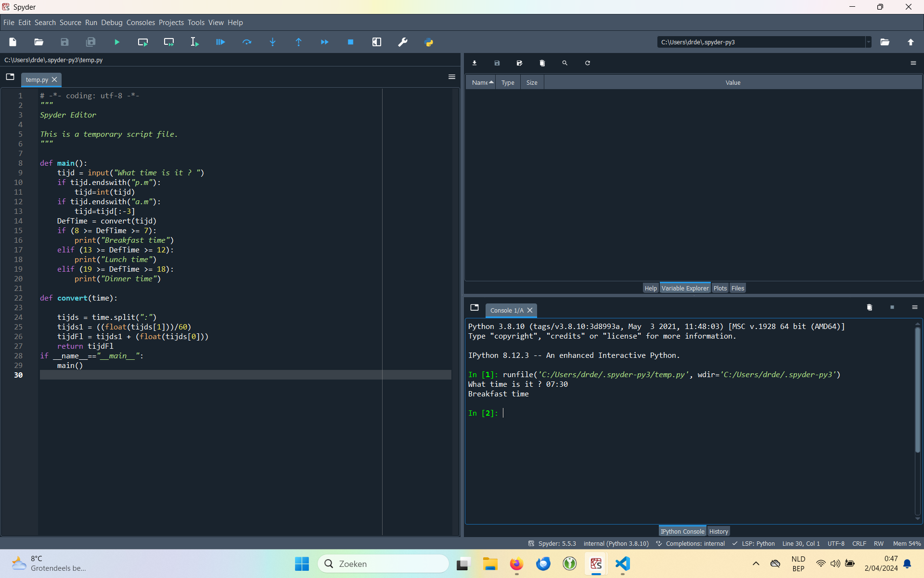Run the file with the green play icon
The height and width of the screenshot is (578, 924).
pos(117,42)
